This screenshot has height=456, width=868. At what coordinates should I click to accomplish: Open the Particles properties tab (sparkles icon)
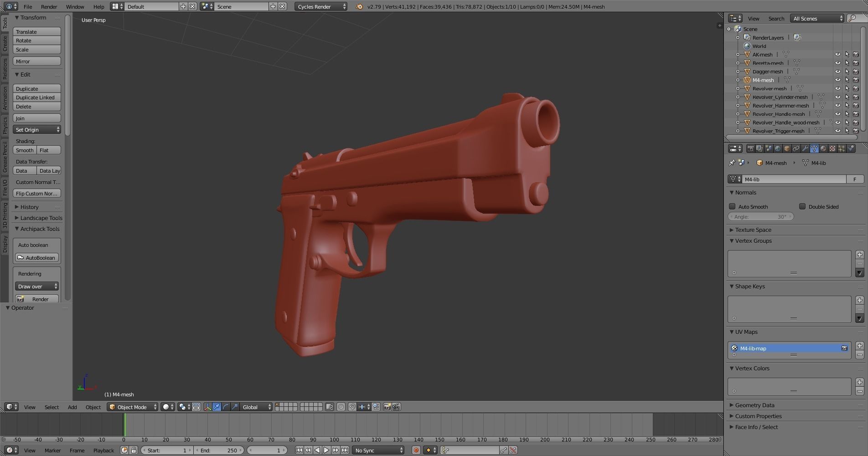tap(842, 149)
